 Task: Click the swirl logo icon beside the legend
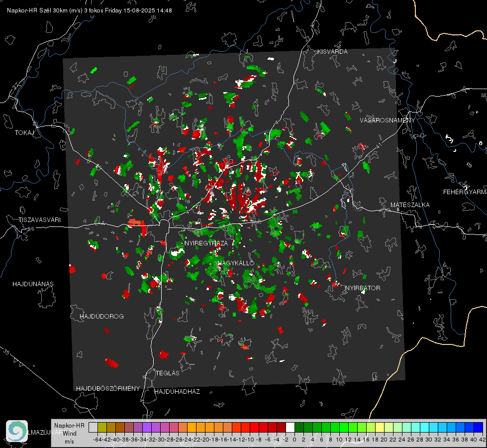pos(17,431)
